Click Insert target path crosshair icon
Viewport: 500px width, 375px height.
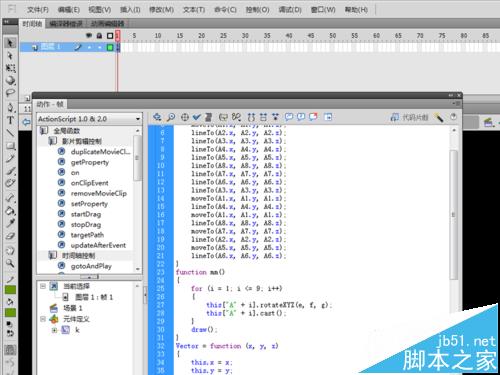[185, 117]
